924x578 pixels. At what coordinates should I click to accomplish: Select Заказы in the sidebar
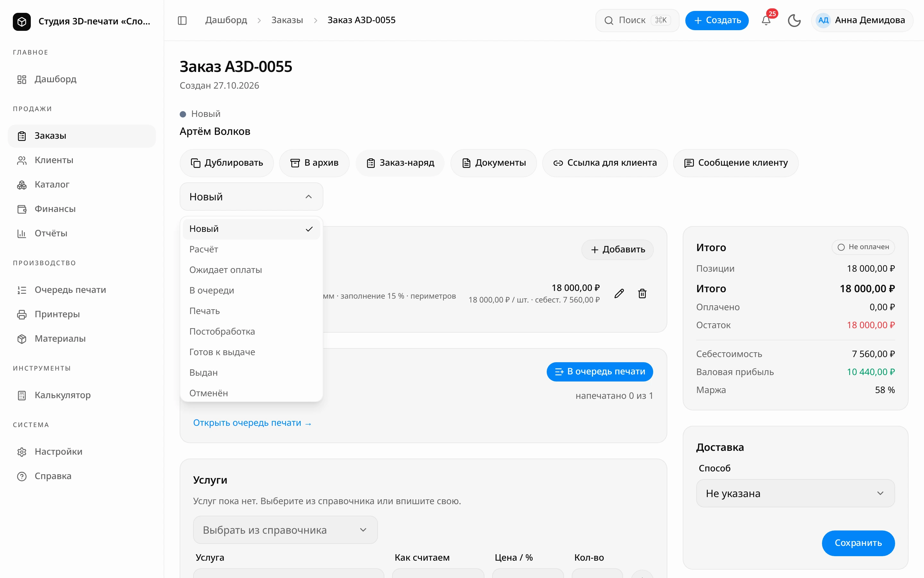click(82, 136)
